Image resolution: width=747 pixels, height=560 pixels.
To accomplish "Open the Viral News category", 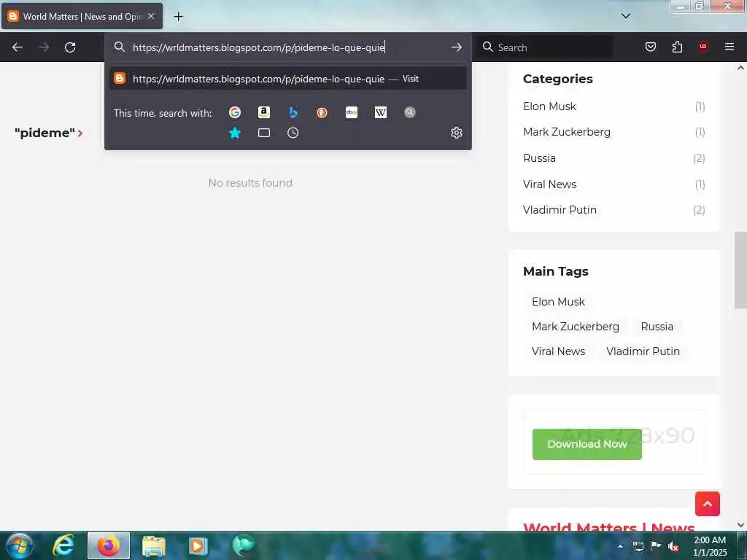I will coord(550,184).
